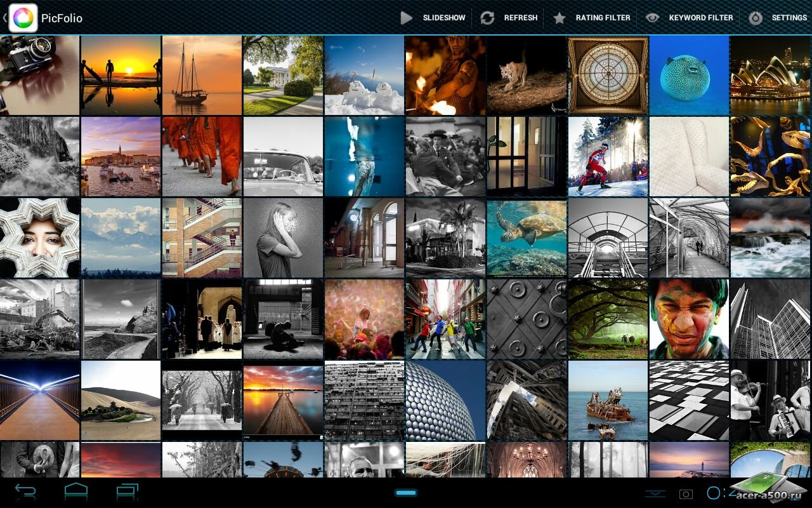Viewport: 812px width, 508px height.
Task: Open the orange-robed monks photo
Action: [202, 156]
